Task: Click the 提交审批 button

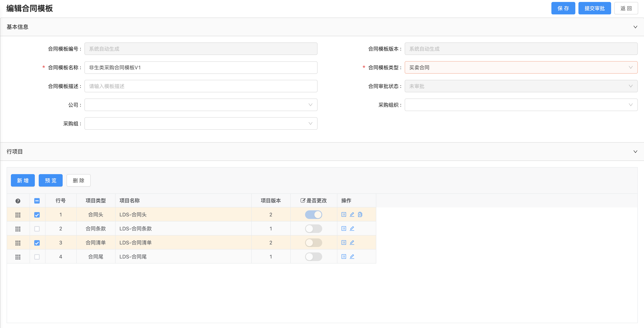Action: pyautogui.click(x=594, y=8)
